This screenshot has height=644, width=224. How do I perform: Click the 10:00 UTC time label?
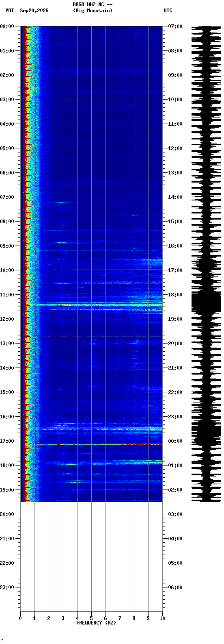click(x=175, y=100)
